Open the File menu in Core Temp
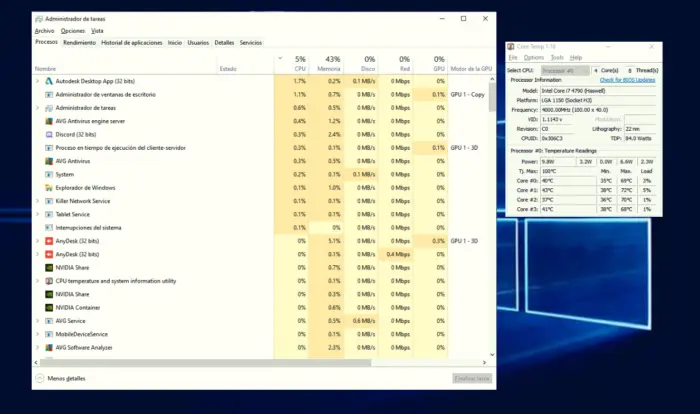Screen dimensions: 700x414 (x=513, y=58)
